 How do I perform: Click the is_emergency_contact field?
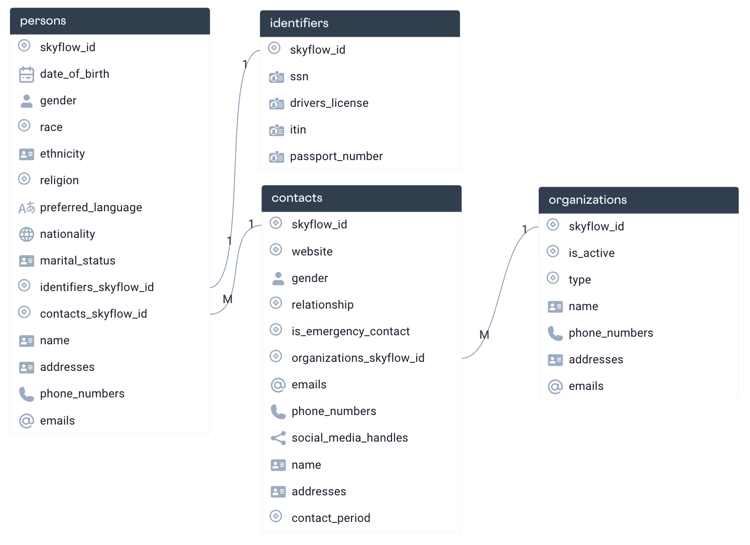coord(362,331)
